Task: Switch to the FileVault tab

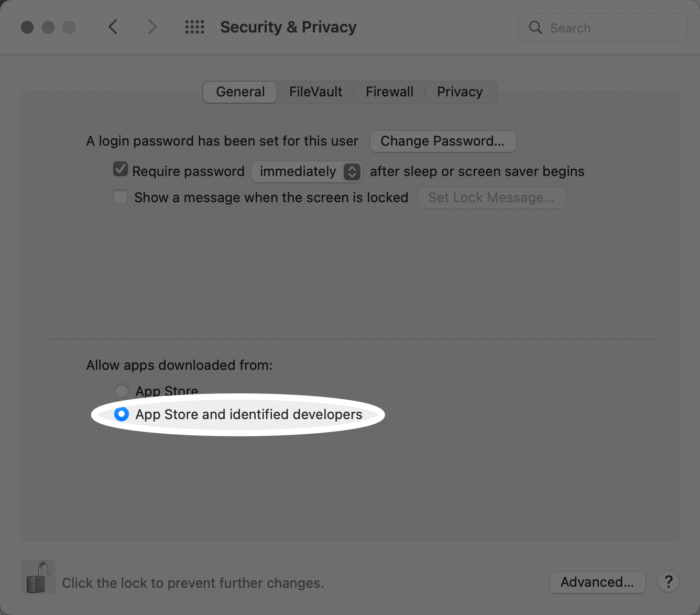Action: pyautogui.click(x=315, y=92)
